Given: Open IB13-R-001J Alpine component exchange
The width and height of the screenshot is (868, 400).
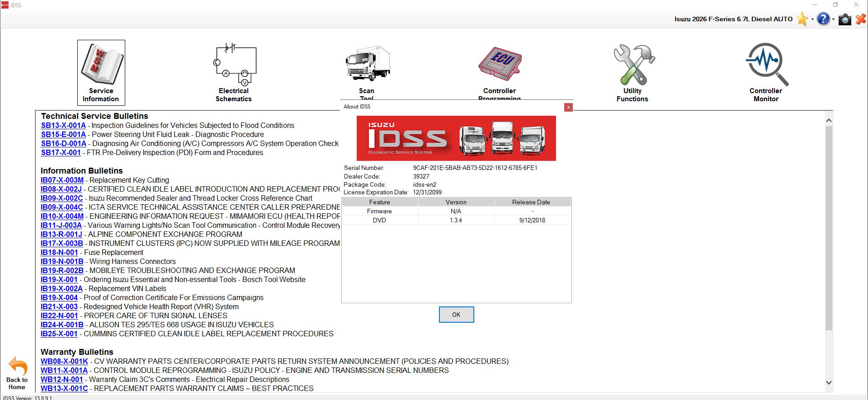Looking at the screenshot, I should click(61, 234).
